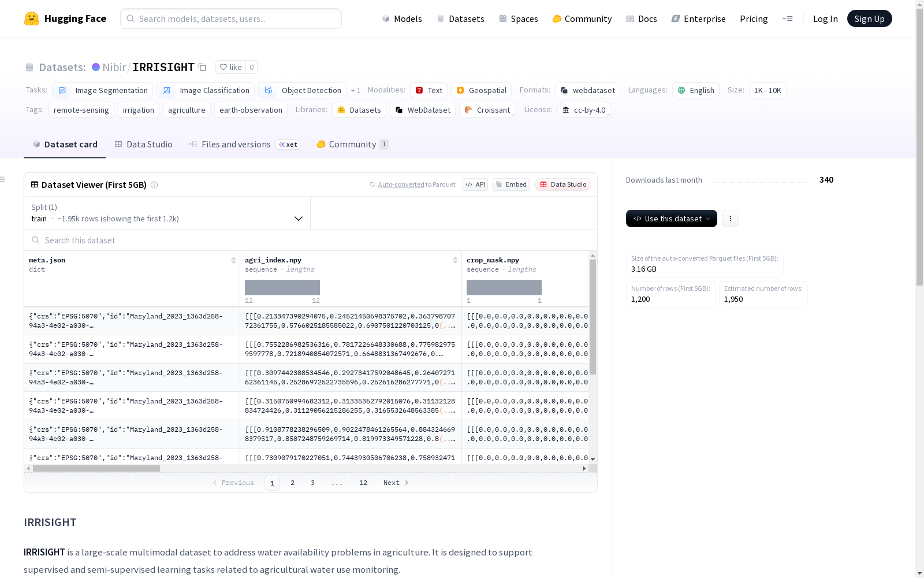924x578 pixels.
Task: Jump to page 12 of rows
Action: 363,483
